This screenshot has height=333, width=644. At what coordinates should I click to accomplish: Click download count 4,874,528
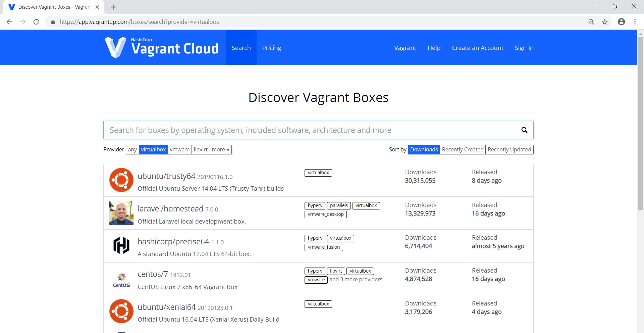[x=418, y=279]
